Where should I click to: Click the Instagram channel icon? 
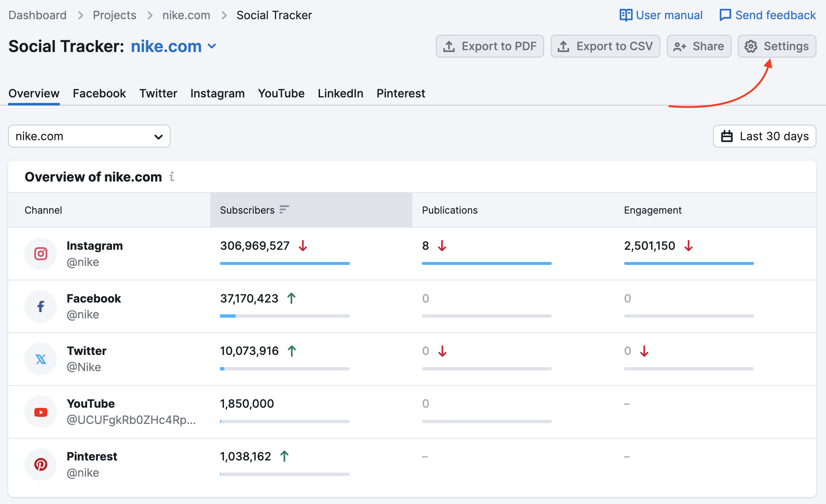pos(41,254)
